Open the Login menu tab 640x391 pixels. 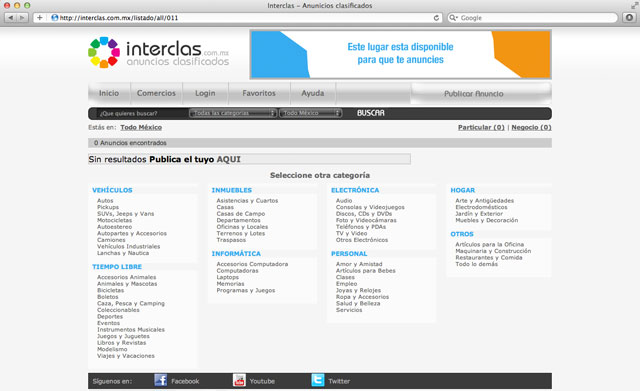point(205,93)
